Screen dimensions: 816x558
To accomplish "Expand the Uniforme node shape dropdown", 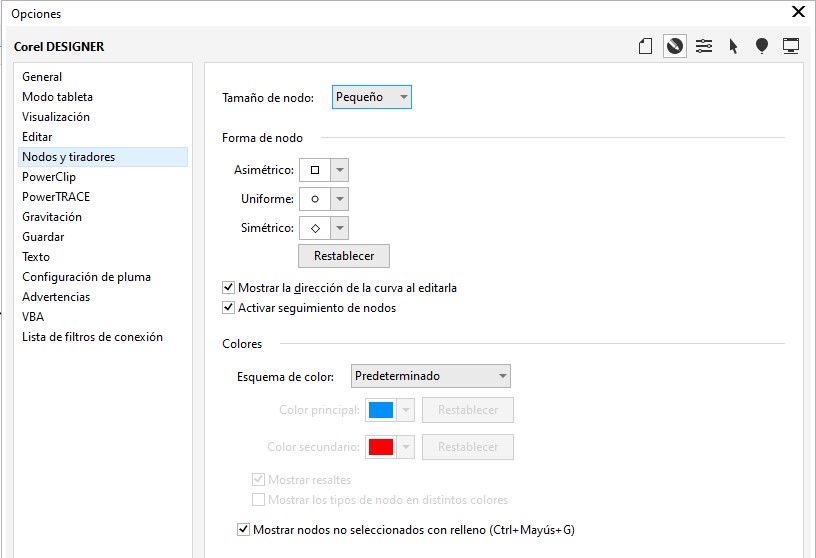I will (x=340, y=199).
